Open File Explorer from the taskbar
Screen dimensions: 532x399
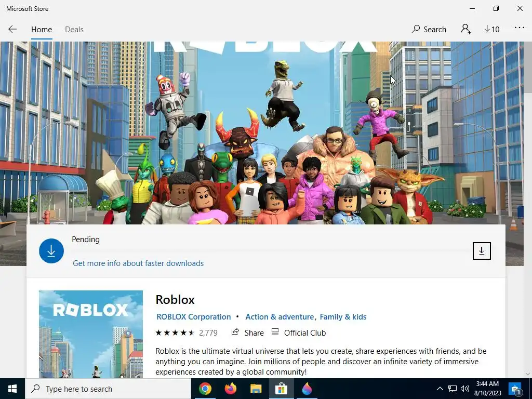pos(256,389)
